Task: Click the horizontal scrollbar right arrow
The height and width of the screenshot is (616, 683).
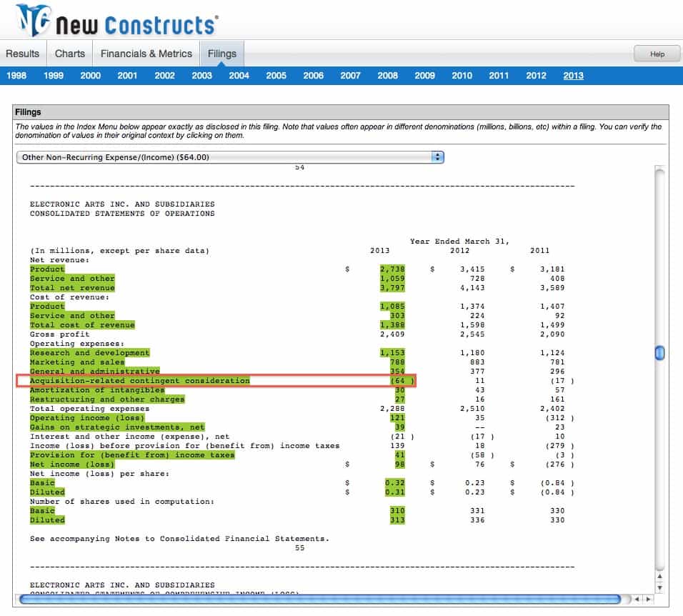Action: [x=648, y=599]
